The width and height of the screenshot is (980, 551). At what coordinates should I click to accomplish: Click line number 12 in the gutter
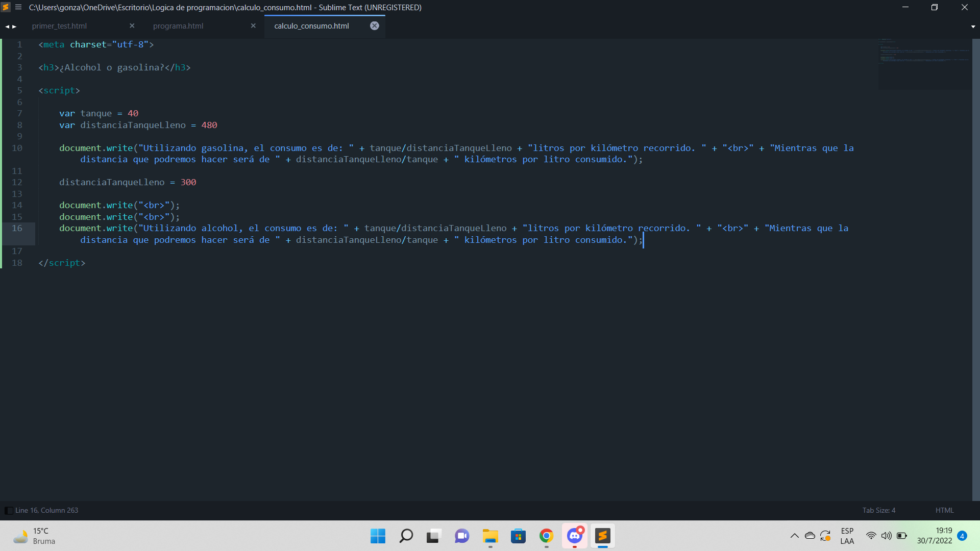coord(17,182)
